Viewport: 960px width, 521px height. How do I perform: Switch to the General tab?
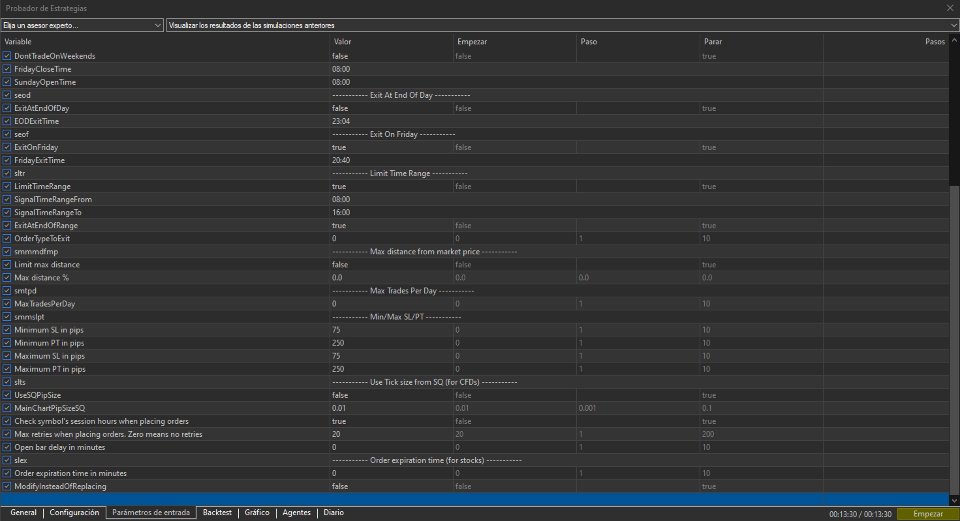point(23,512)
